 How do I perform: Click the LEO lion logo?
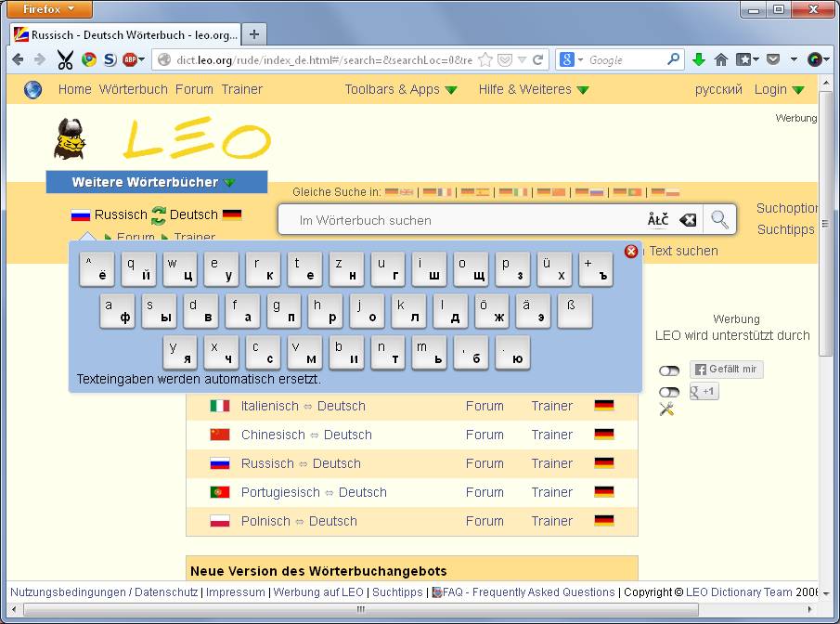pos(70,139)
